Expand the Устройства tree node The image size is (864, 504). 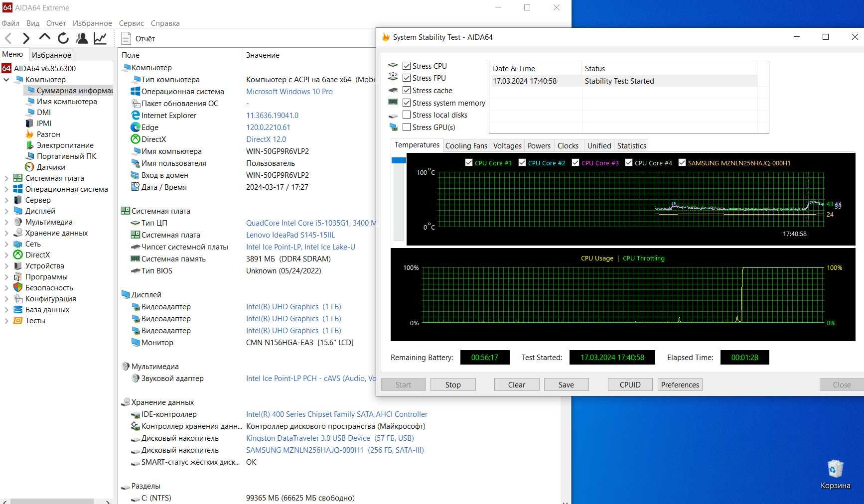click(x=6, y=266)
